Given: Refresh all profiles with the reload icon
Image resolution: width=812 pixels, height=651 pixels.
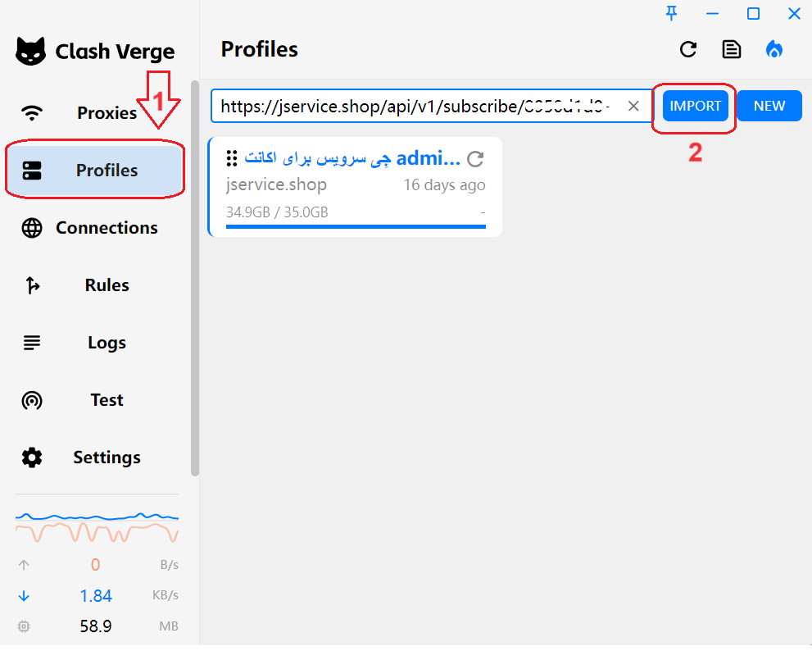Looking at the screenshot, I should pyautogui.click(x=688, y=49).
